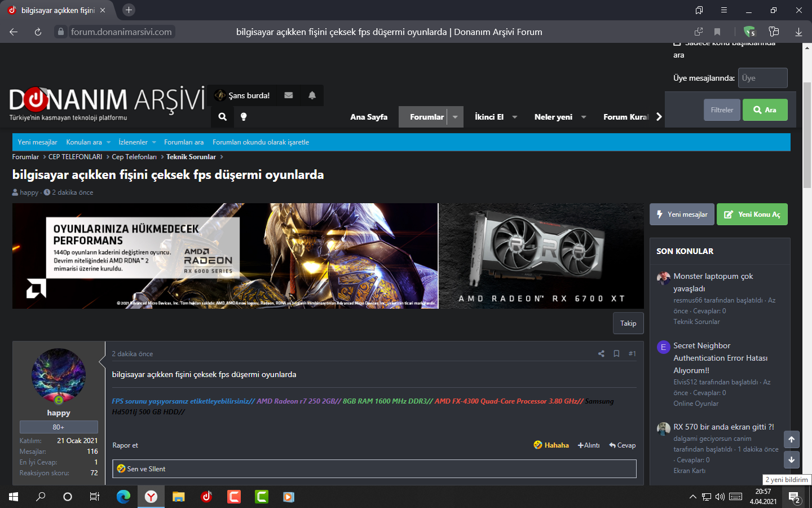Open the Forumlar tab in the main nav
The height and width of the screenshot is (508, 812).
[427, 117]
